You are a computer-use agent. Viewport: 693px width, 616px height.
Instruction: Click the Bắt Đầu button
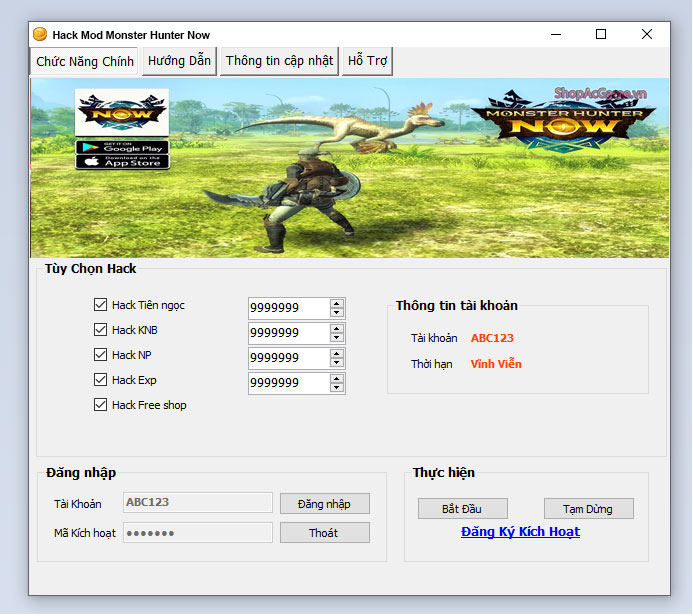tap(463, 509)
